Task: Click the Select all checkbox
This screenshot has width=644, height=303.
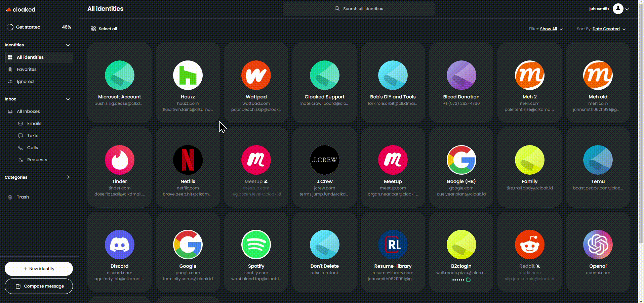Action: pyautogui.click(x=93, y=29)
